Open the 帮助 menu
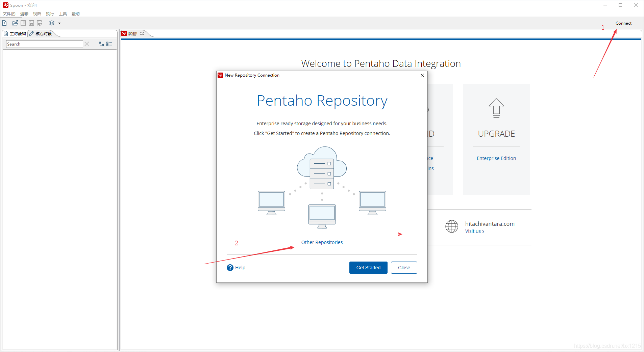This screenshot has height=352, width=644. (x=76, y=14)
